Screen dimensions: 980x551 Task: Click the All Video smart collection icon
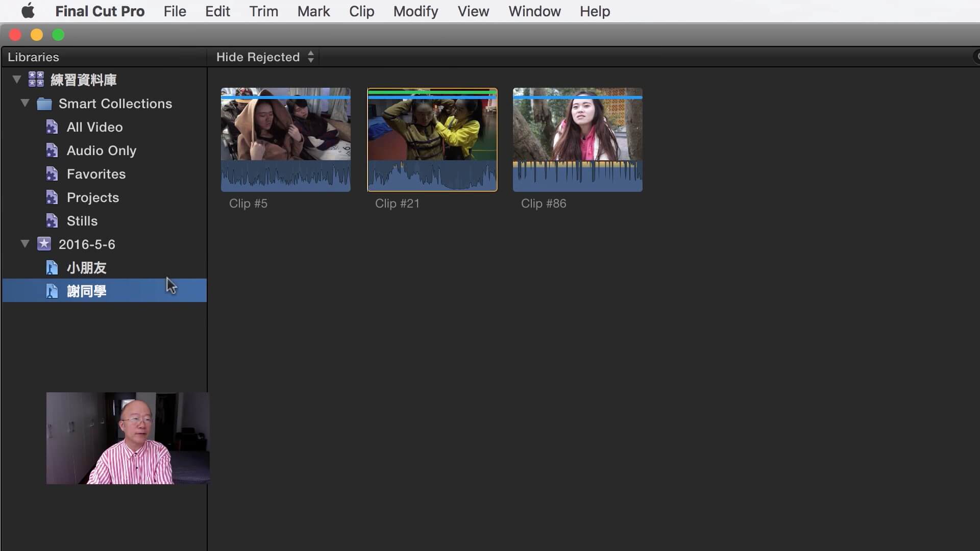click(52, 127)
